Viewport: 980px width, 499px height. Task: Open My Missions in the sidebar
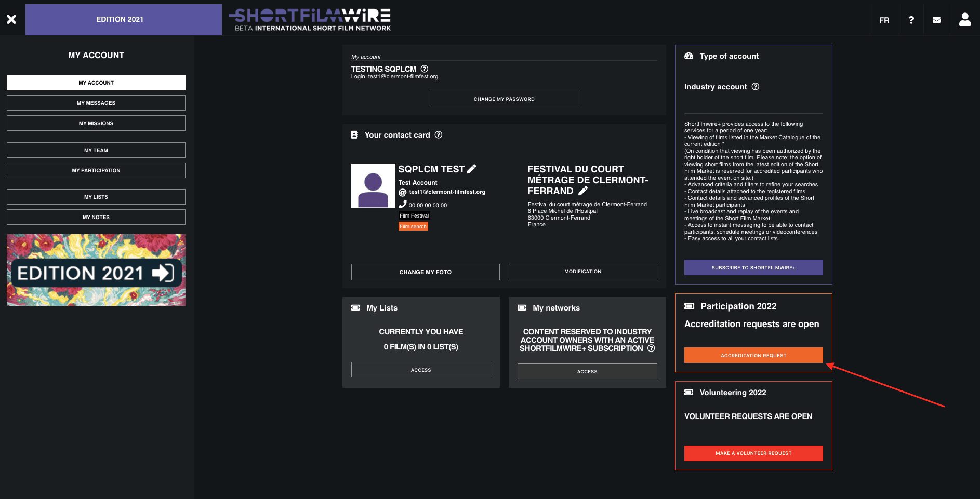coord(96,123)
